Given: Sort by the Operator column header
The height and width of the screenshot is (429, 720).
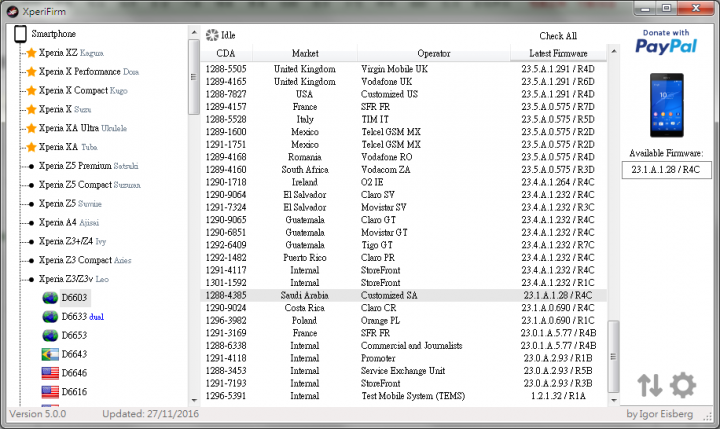Looking at the screenshot, I should coord(434,53).
